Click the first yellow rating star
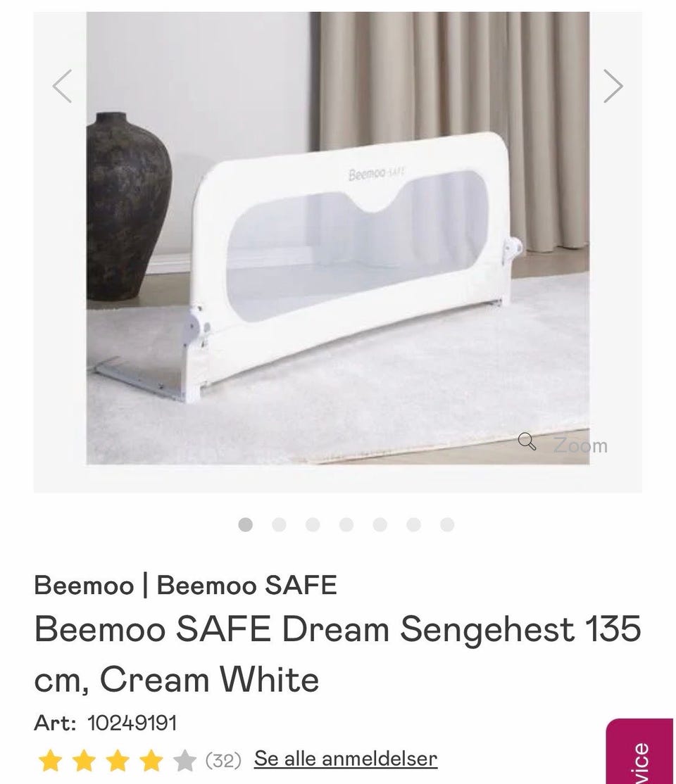The height and width of the screenshot is (784, 676). coord(50,760)
